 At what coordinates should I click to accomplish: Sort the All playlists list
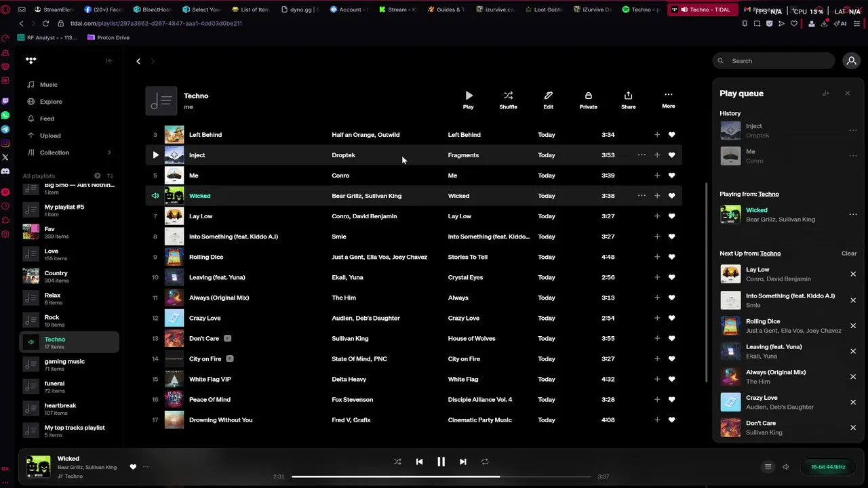110,176
